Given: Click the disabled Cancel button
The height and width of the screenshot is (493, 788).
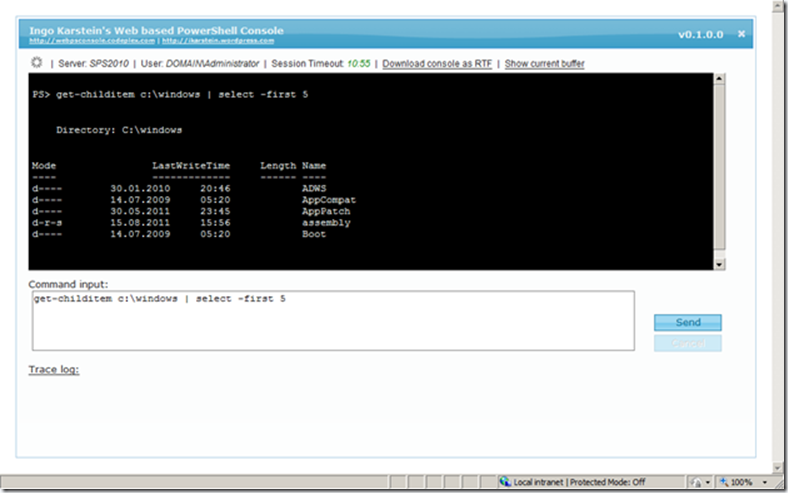Looking at the screenshot, I should click(687, 343).
